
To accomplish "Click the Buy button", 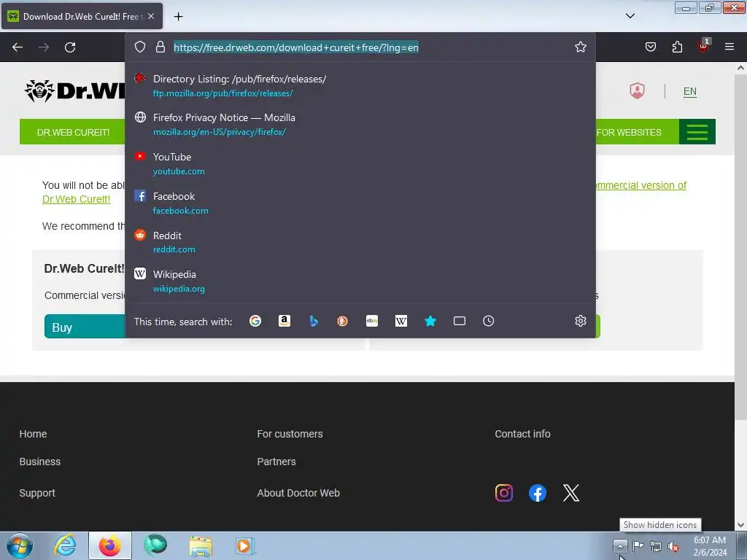I will point(85,327).
